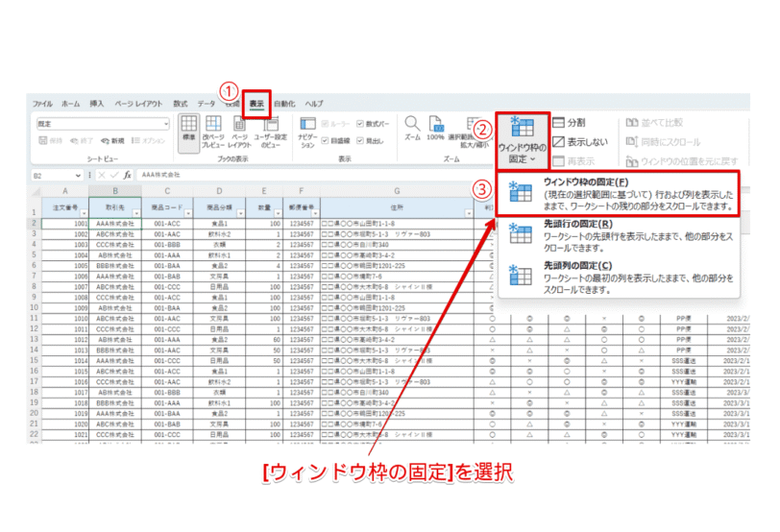Screen dimensions: 780x532
Task: Select row 15 header
Action: pyautogui.click(x=34, y=360)
